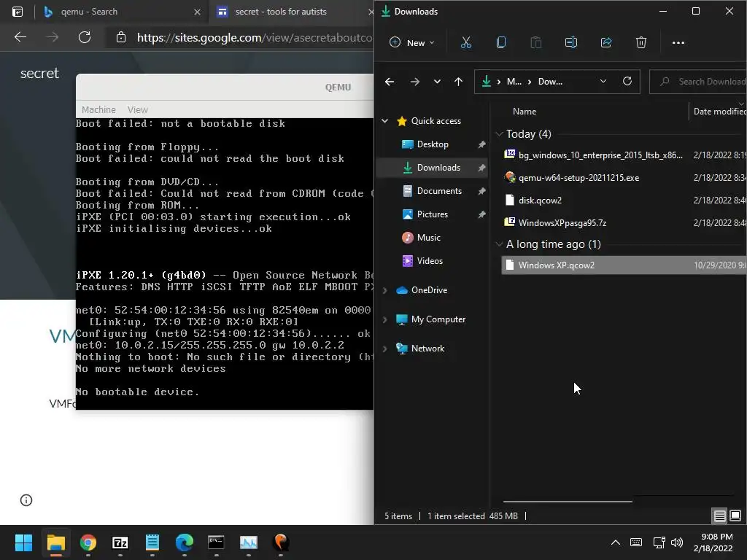Select My Computer in navigation pane
Viewport: 747px width, 560px height.
point(438,319)
